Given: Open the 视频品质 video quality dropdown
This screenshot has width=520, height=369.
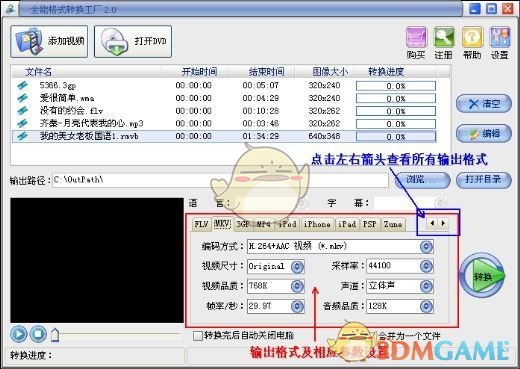Looking at the screenshot, I should 297,286.
